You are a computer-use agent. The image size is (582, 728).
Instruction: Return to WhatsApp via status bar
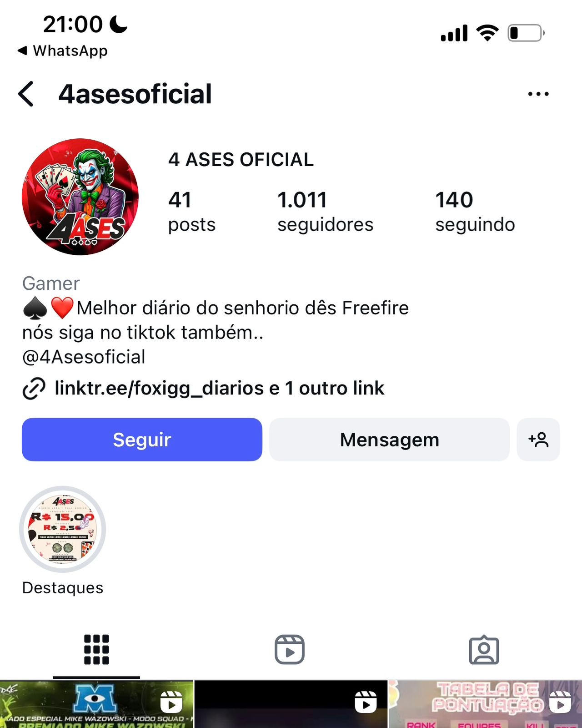click(x=63, y=51)
